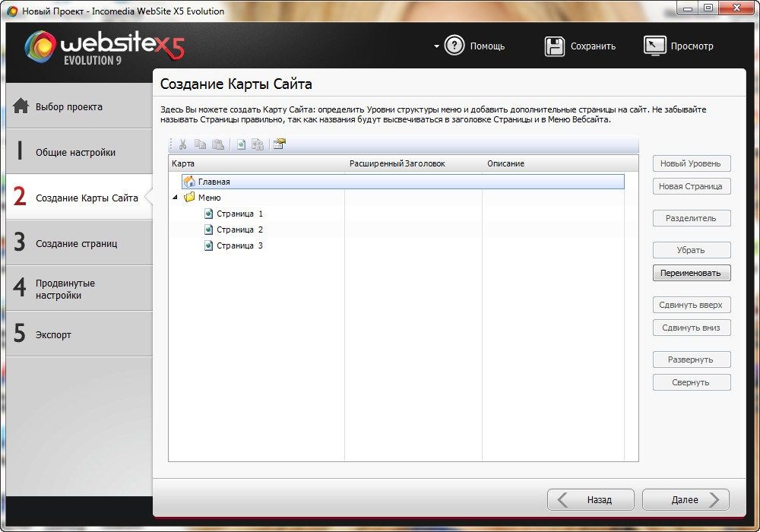Select Страница 1 in the sitemap tree
Viewport: 760px width, 532px height.
239,214
